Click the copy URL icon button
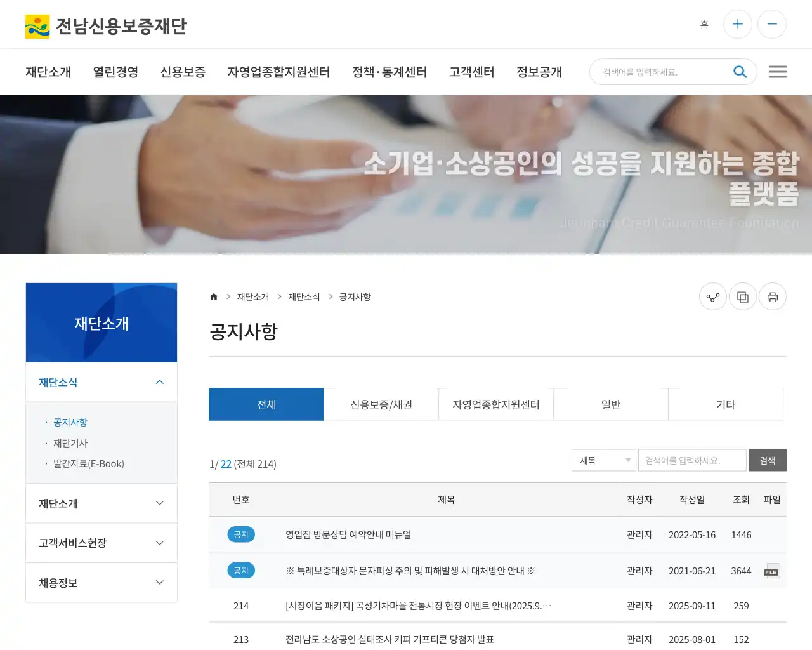The width and height of the screenshot is (812, 650). click(x=743, y=296)
